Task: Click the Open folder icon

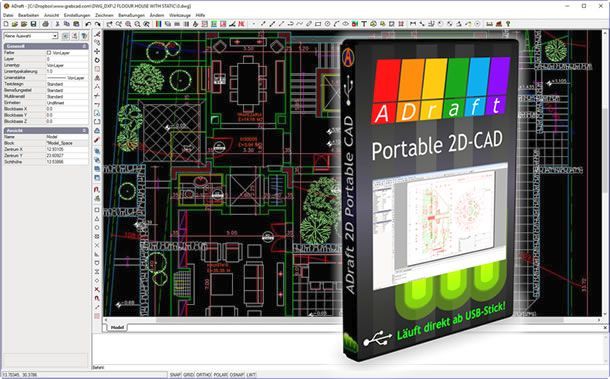Action: point(15,24)
